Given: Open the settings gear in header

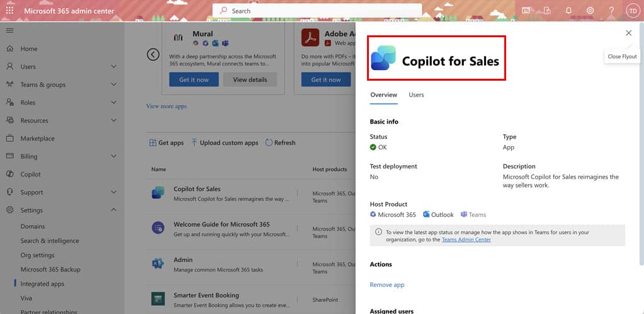Looking at the screenshot, I should point(590,11).
